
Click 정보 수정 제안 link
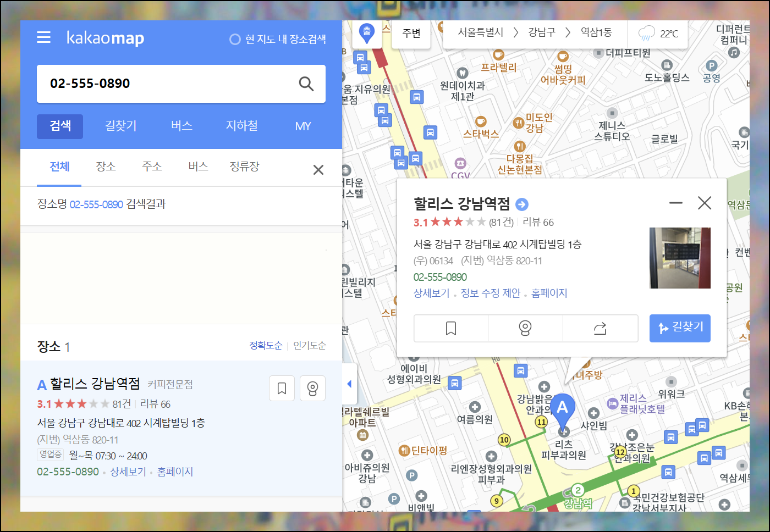tap(491, 293)
